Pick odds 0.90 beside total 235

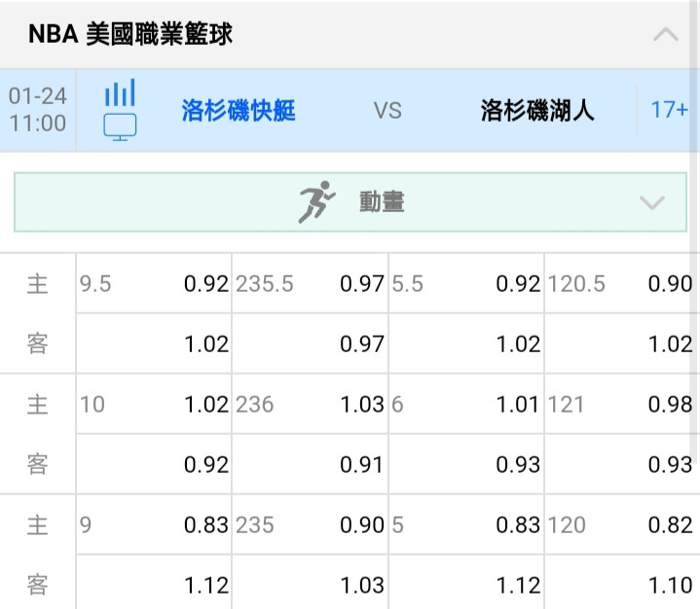tap(361, 524)
